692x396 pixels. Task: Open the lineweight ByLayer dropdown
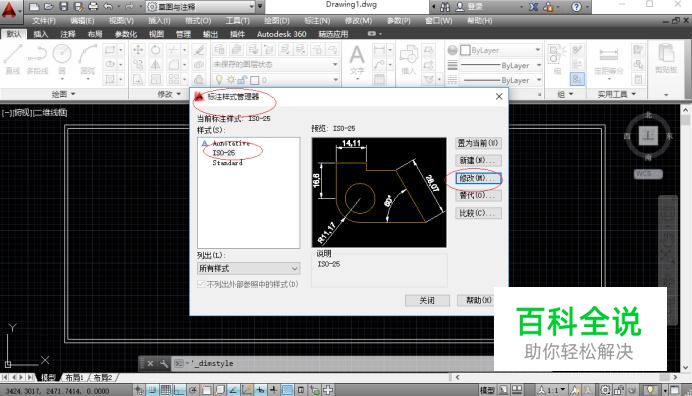500,65
